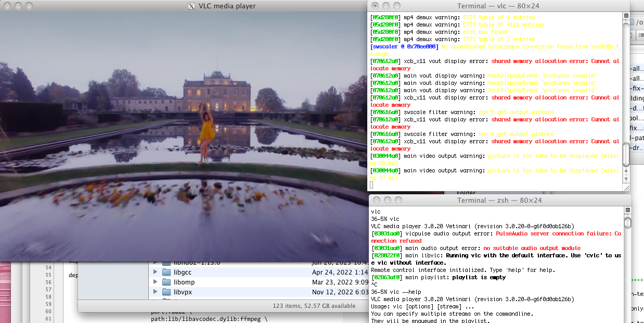Zoom the Terminal zsh window
Viewport: 644px width, 323px height.
[x=398, y=201]
